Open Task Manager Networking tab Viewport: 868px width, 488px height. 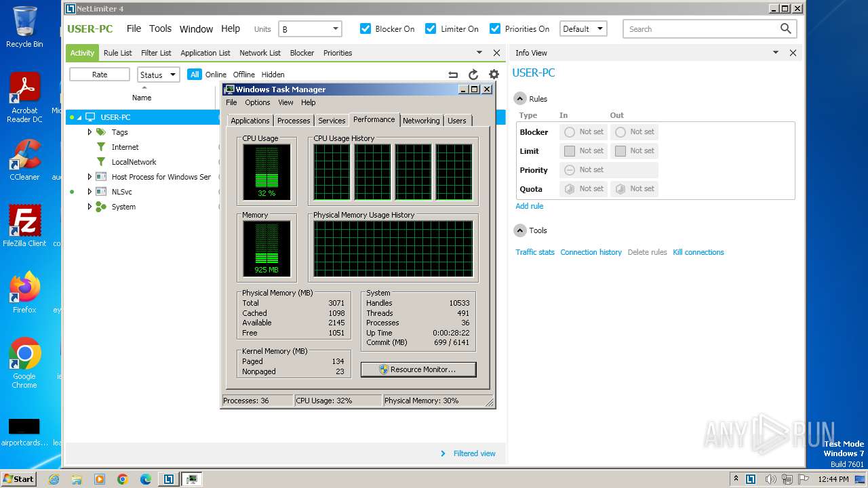[x=421, y=121]
